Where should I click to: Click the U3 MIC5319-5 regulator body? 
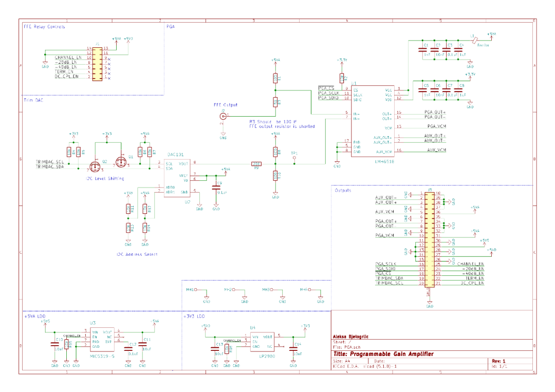[102, 340]
